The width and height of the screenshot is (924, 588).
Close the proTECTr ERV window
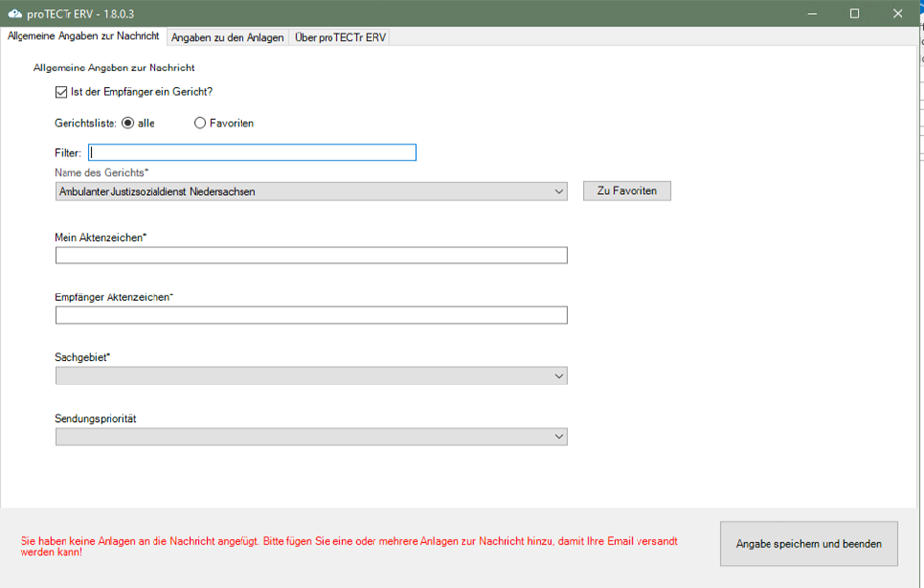tap(899, 13)
